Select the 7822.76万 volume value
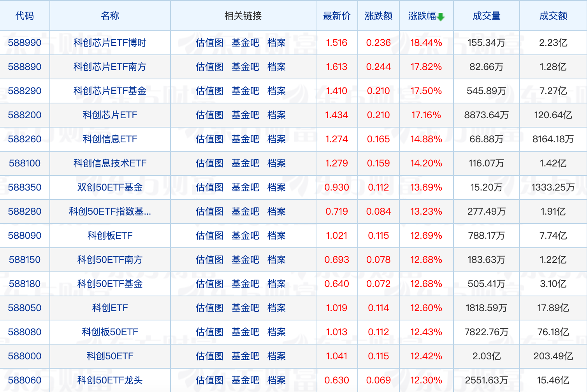 click(x=487, y=332)
